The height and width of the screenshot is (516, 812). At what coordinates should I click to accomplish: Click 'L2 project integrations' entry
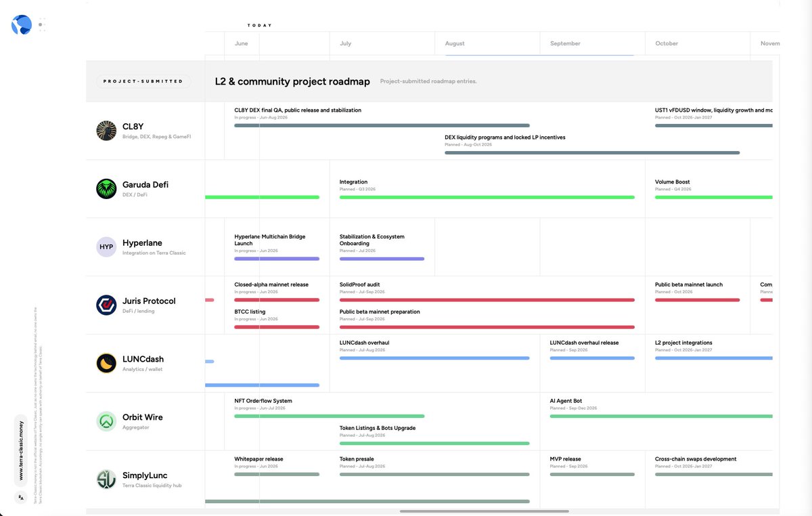(x=714, y=349)
